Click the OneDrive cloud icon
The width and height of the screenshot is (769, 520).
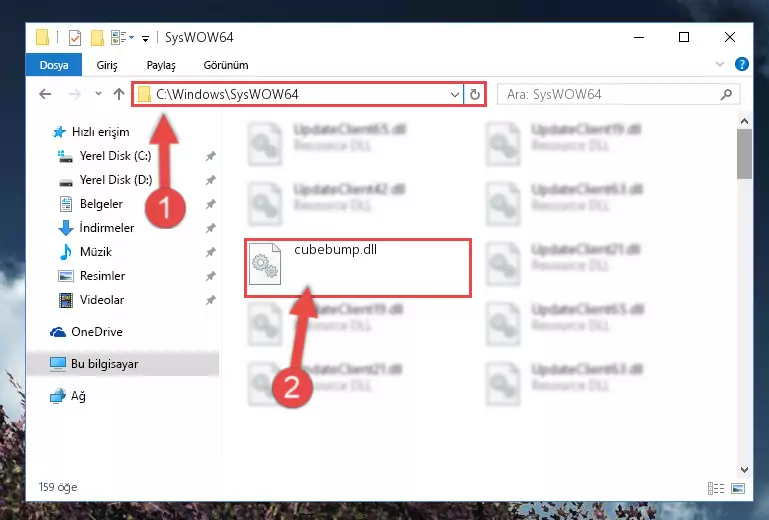tap(58, 332)
